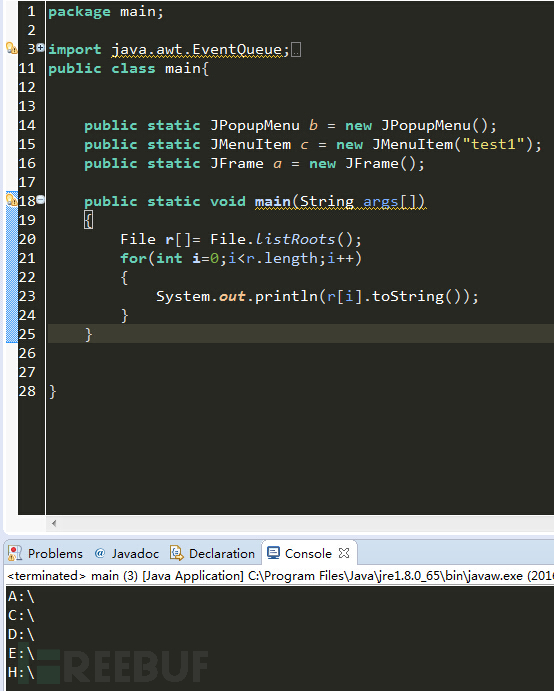Image resolution: width=554 pixels, height=691 pixels.
Task: Click the Problems tab icon
Action: point(15,554)
